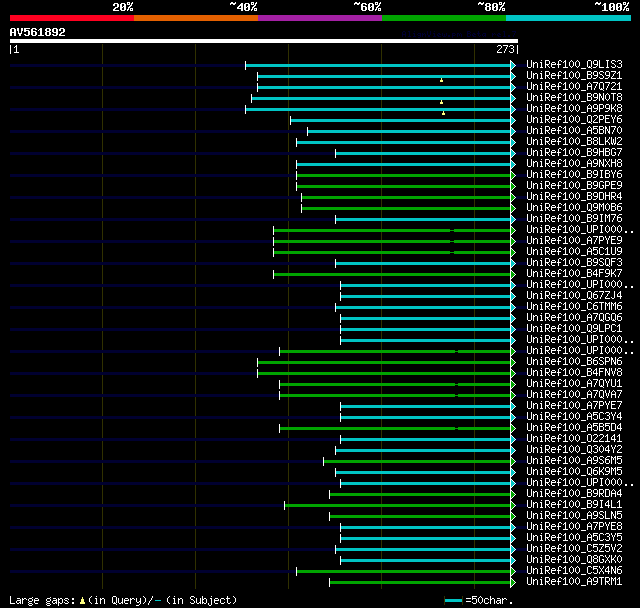
Task: Click the query name AV561892
Action: pyautogui.click(x=38, y=32)
